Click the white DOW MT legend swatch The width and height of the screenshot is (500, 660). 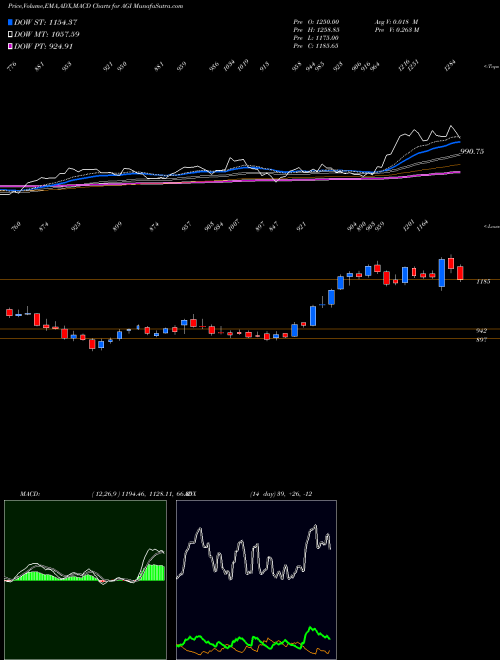pyautogui.click(x=10, y=34)
